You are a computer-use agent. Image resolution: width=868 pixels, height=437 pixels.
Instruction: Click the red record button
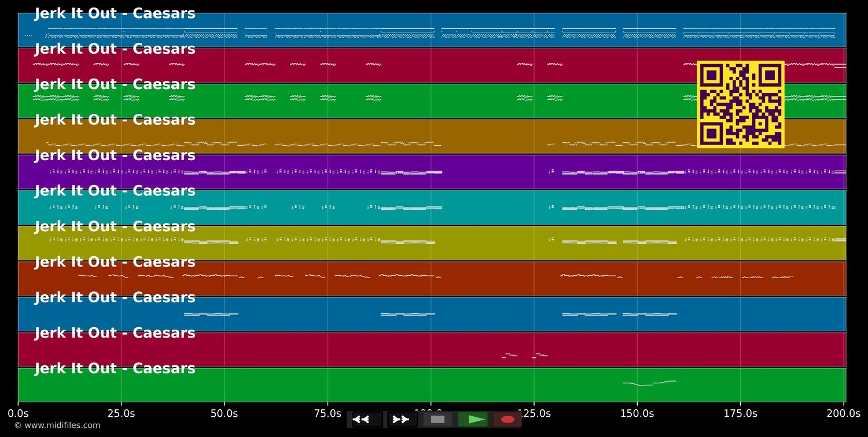[507, 419]
